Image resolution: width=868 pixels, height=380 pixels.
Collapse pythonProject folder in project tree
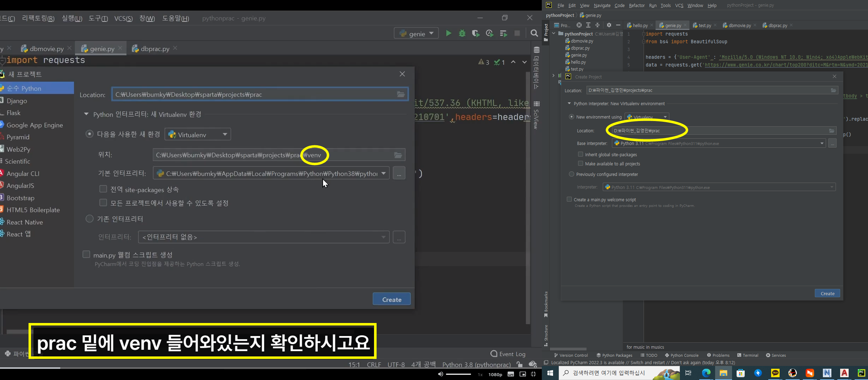coord(554,34)
